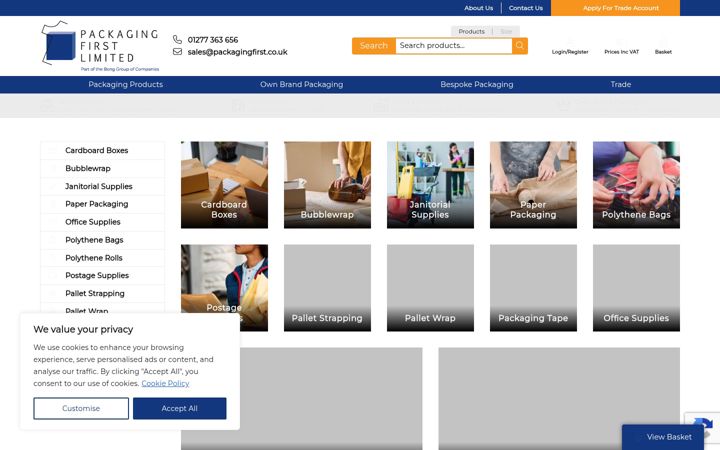The image size is (720, 450).
Task: Select the Products search tab
Action: 472,31
